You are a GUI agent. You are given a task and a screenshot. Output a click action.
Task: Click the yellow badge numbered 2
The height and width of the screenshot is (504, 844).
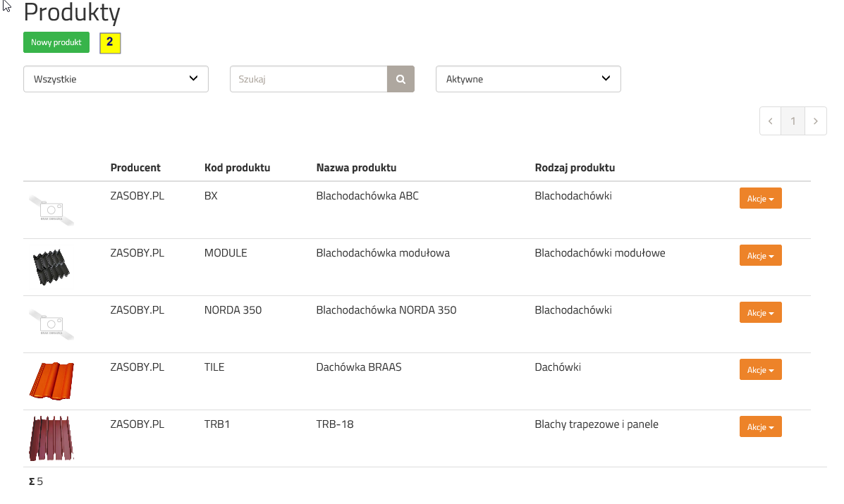(x=110, y=43)
